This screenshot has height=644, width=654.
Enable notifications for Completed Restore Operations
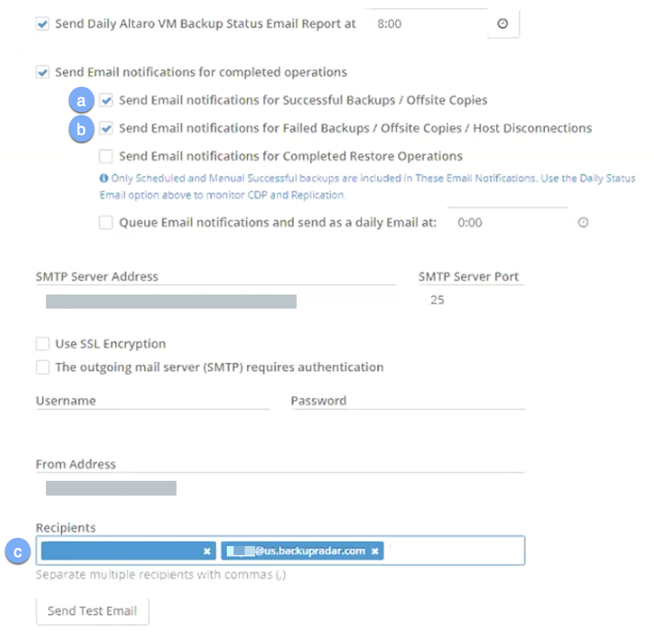[x=107, y=157]
